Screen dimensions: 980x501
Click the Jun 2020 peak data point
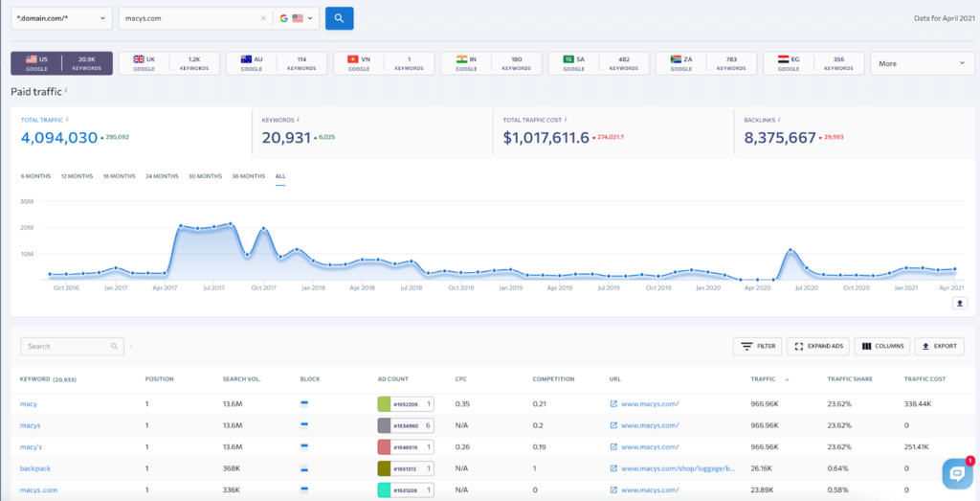pyautogui.click(x=790, y=251)
